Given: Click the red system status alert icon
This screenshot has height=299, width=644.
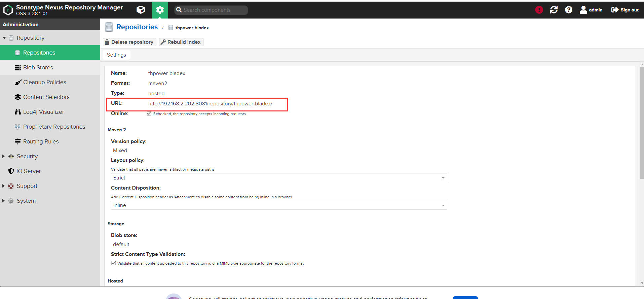Looking at the screenshot, I should coord(539,10).
